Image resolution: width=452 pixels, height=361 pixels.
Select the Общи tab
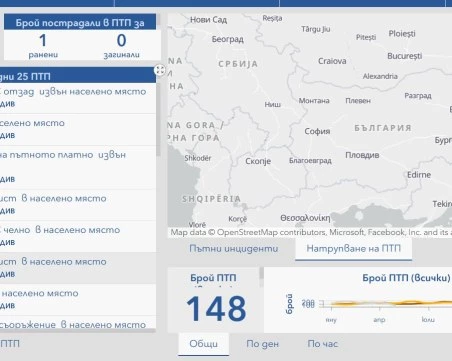203,344
